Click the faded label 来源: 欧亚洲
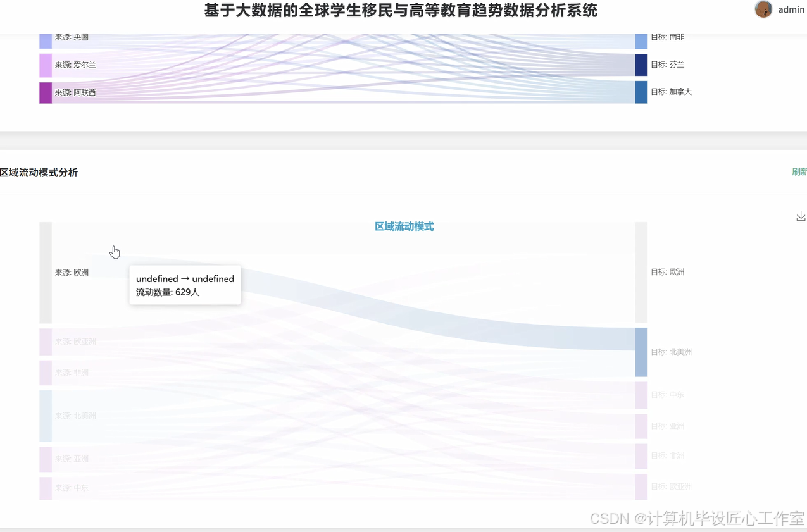The width and height of the screenshot is (807, 532). coord(75,342)
